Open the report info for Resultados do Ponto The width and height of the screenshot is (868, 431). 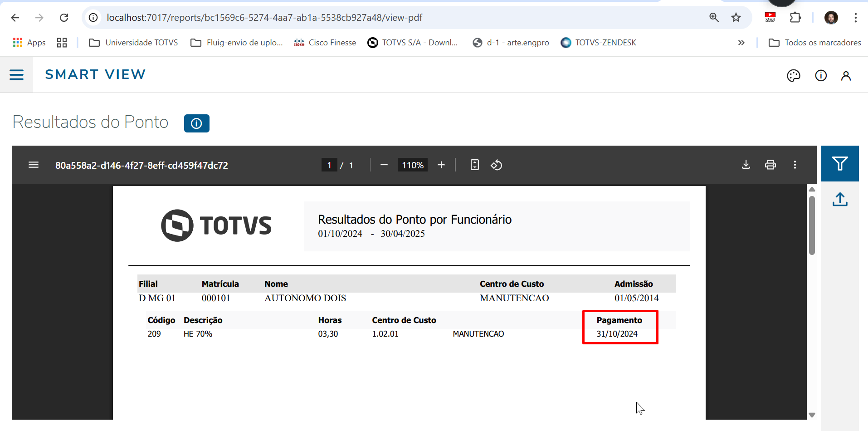(x=196, y=123)
